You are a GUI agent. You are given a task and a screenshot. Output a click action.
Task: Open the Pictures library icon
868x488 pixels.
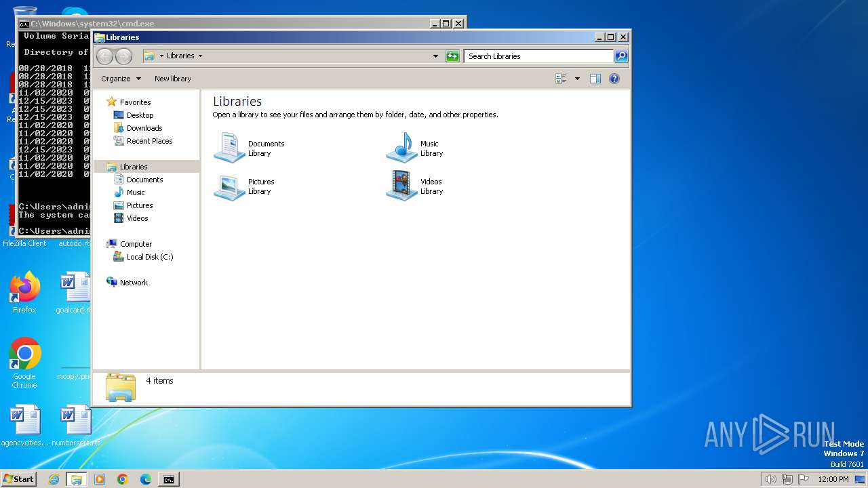click(x=229, y=186)
